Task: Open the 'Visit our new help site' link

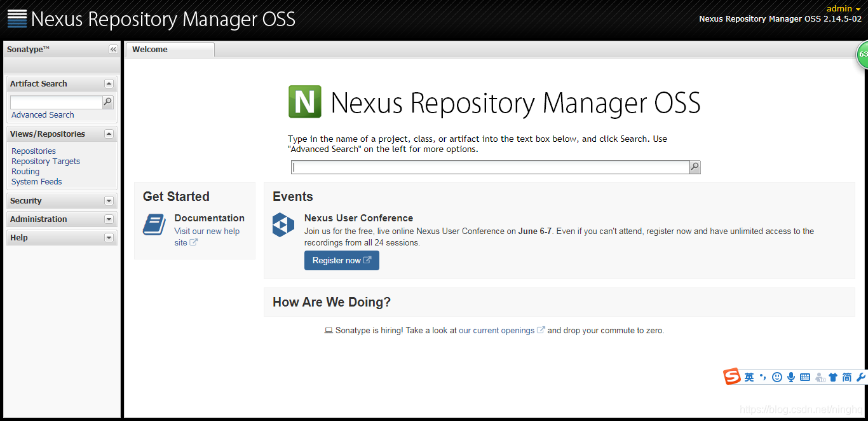Action: [207, 237]
